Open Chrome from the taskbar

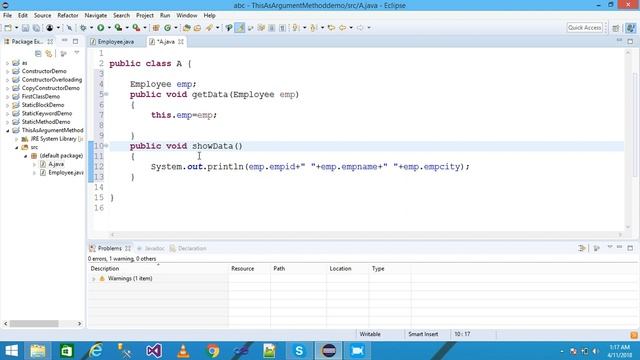[212, 351]
